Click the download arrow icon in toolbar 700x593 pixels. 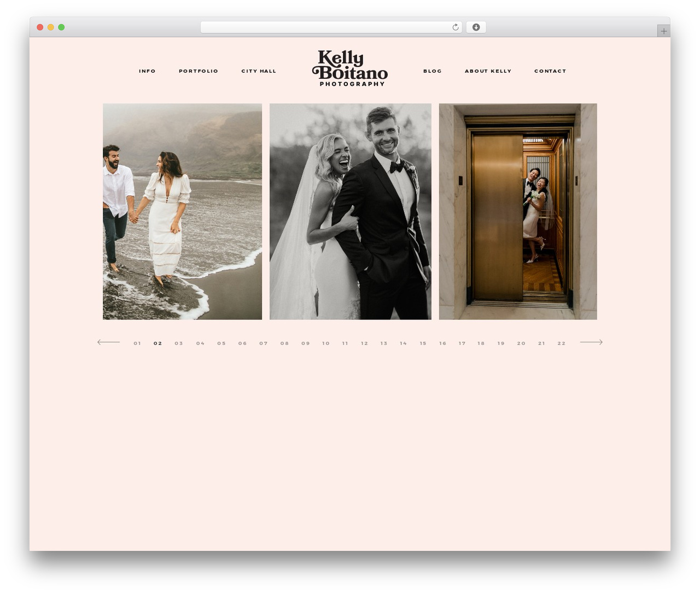point(476,27)
